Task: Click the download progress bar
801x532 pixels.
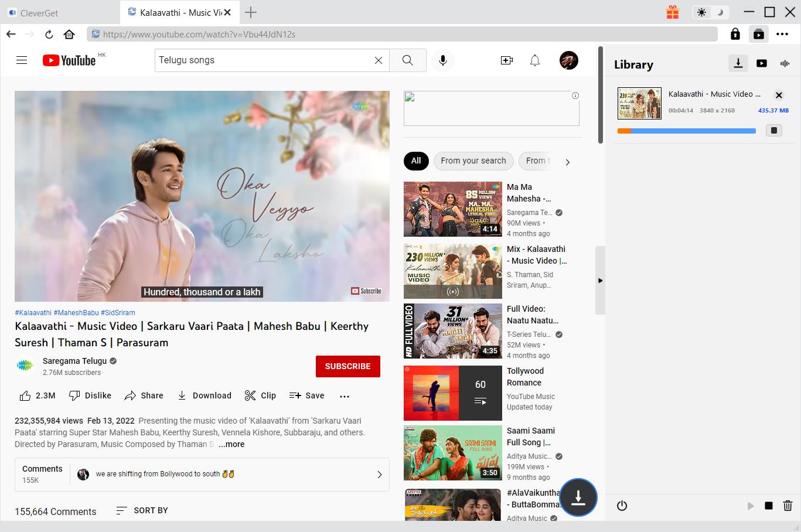Action: (686, 131)
